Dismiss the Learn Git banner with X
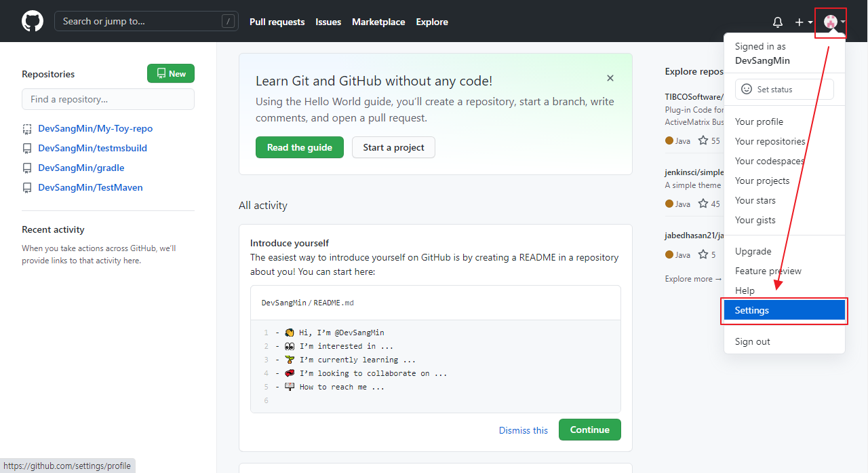This screenshot has height=473, width=868. tap(610, 78)
